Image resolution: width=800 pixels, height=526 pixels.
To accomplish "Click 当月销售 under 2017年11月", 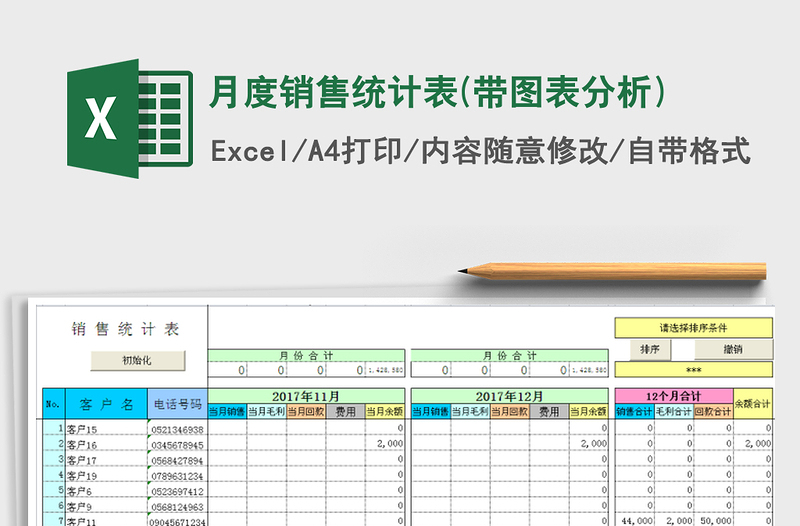I will pos(227,411).
